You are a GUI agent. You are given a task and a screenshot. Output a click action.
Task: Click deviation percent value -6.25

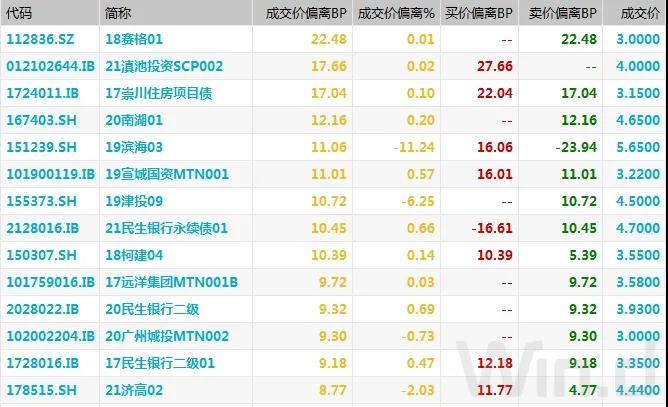[x=418, y=201]
